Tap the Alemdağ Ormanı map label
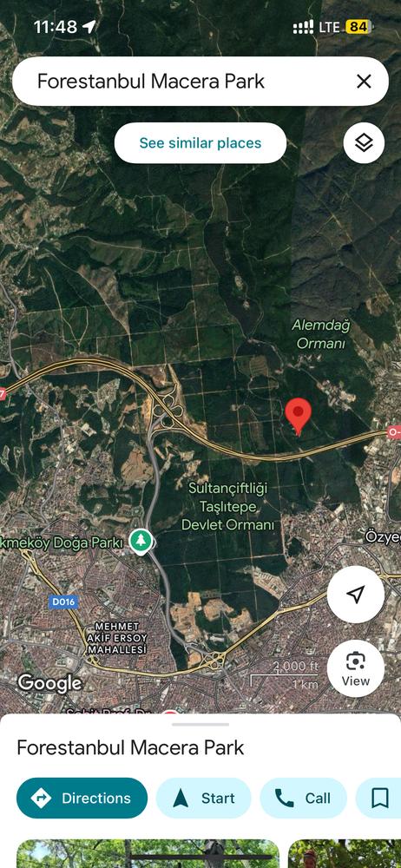 coord(321,334)
